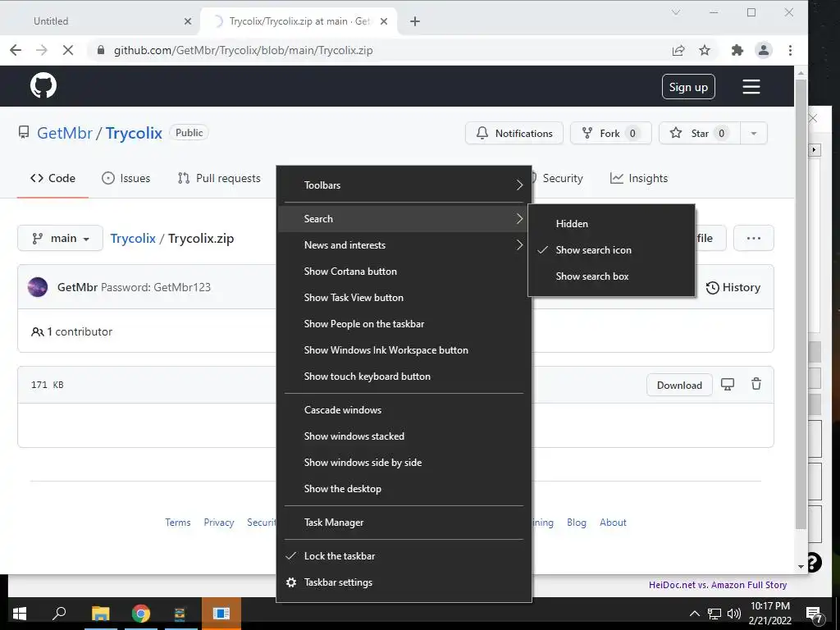840x630 pixels.
Task: Click the delete file trash icon
Action: tap(756, 384)
